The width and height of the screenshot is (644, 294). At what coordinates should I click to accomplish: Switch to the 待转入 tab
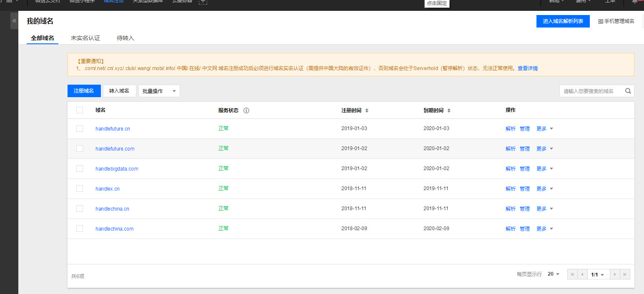[125, 38]
